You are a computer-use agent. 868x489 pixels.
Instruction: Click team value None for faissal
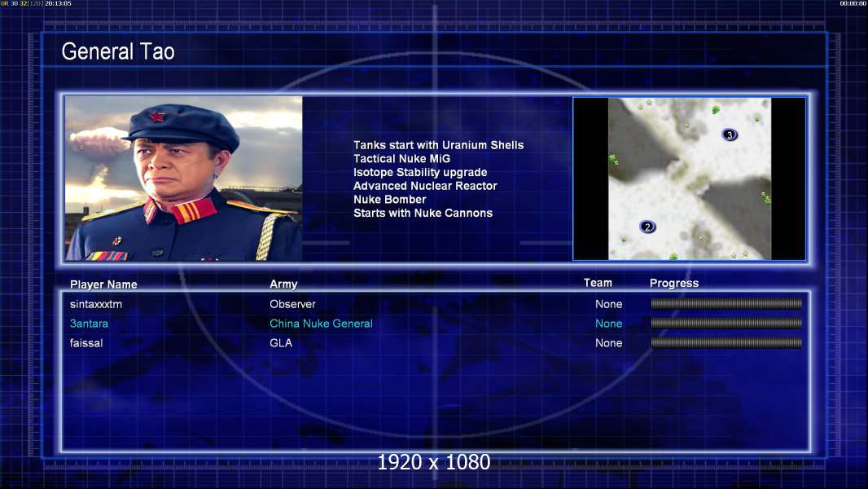click(608, 343)
